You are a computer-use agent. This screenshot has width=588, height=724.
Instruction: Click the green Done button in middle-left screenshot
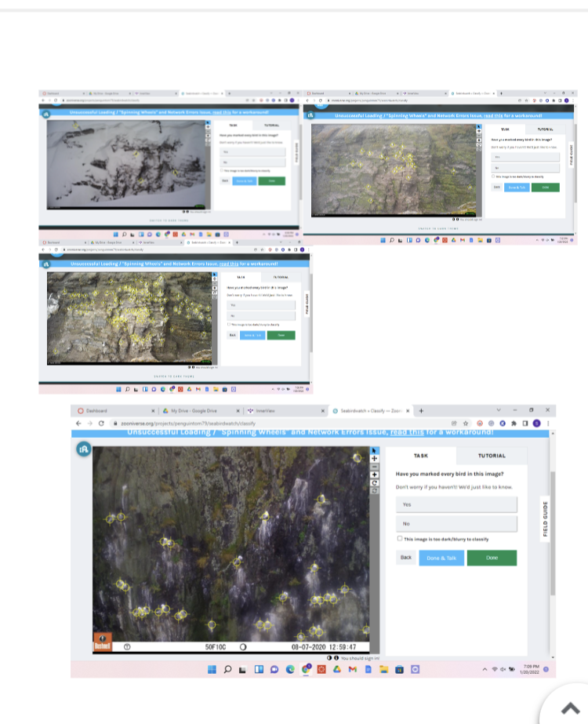[x=281, y=335]
